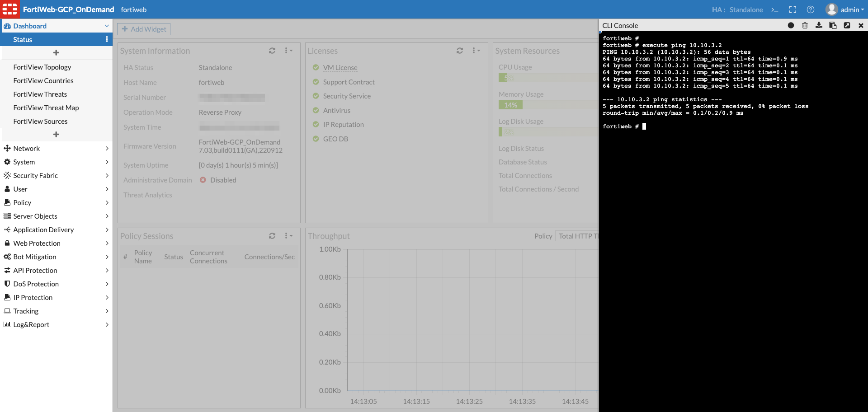Click the HA: Standalone status label
Image resolution: width=868 pixels, height=412 pixels.
pyautogui.click(x=737, y=9)
